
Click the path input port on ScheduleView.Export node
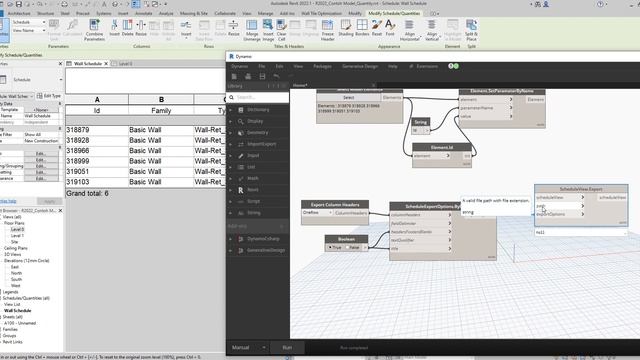pos(560,206)
